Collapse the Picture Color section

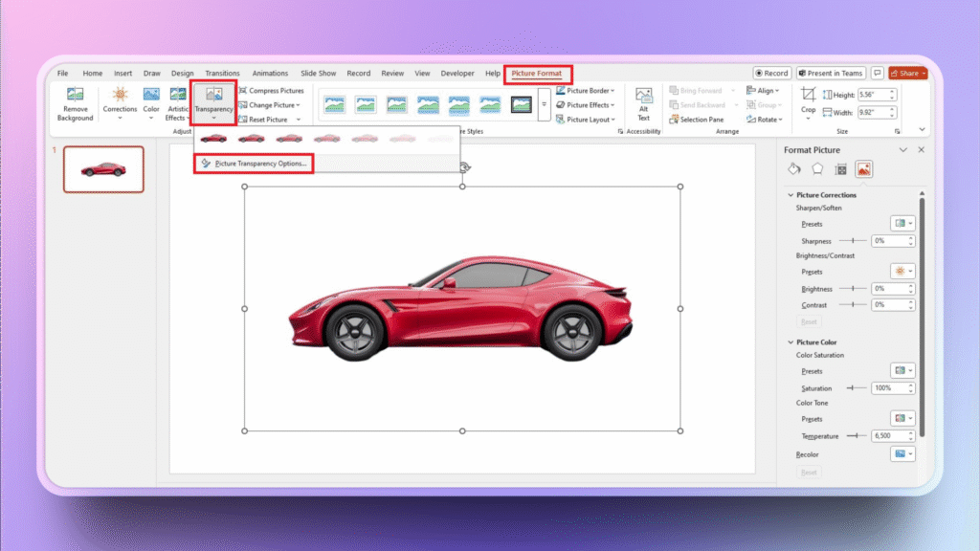791,342
